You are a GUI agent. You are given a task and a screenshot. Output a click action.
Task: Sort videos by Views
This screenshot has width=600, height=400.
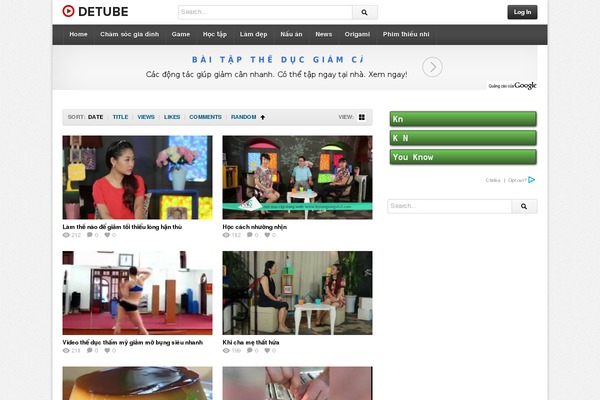coord(146,117)
